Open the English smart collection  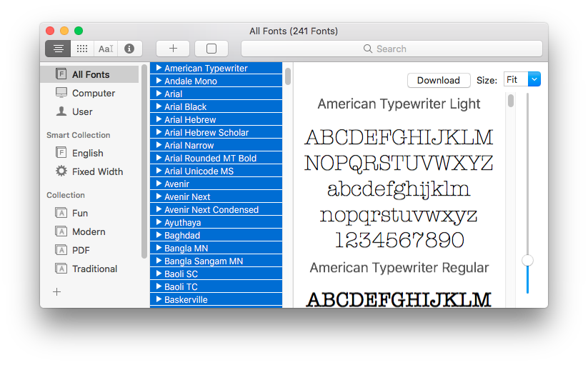pos(89,153)
